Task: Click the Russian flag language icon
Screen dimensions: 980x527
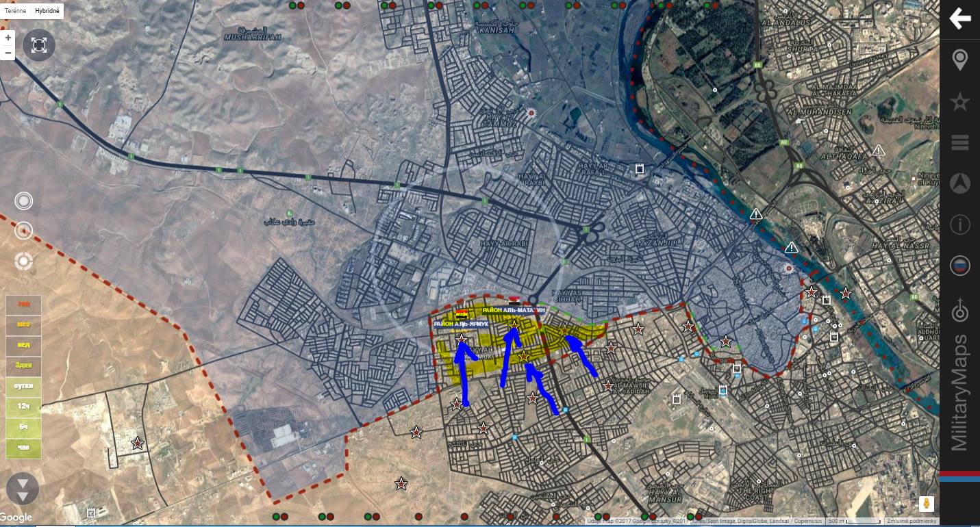Action: (x=960, y=266)
